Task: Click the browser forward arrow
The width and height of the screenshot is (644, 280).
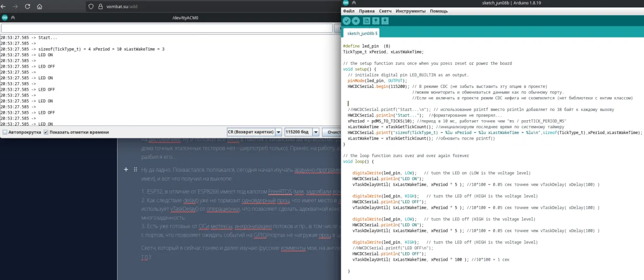Action: tap(14, 6)
